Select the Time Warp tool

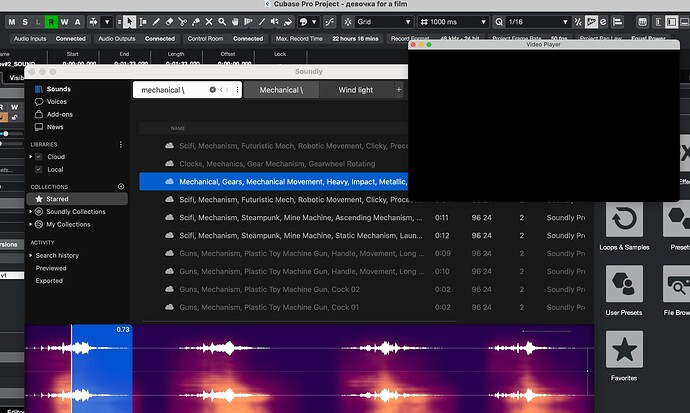click(249, 22)
